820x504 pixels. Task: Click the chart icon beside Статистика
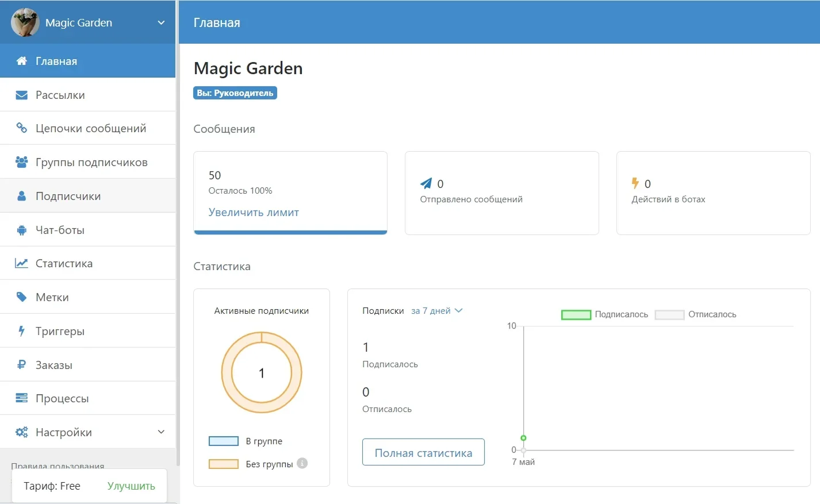click(21, 263)
